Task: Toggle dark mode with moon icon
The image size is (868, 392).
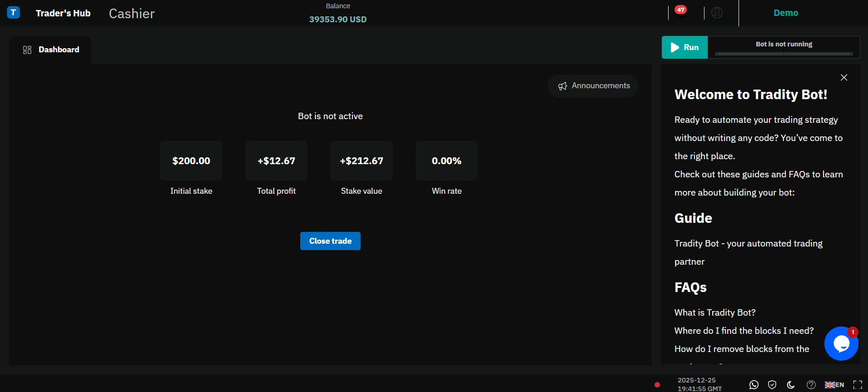Action: [x=791, y=385]
